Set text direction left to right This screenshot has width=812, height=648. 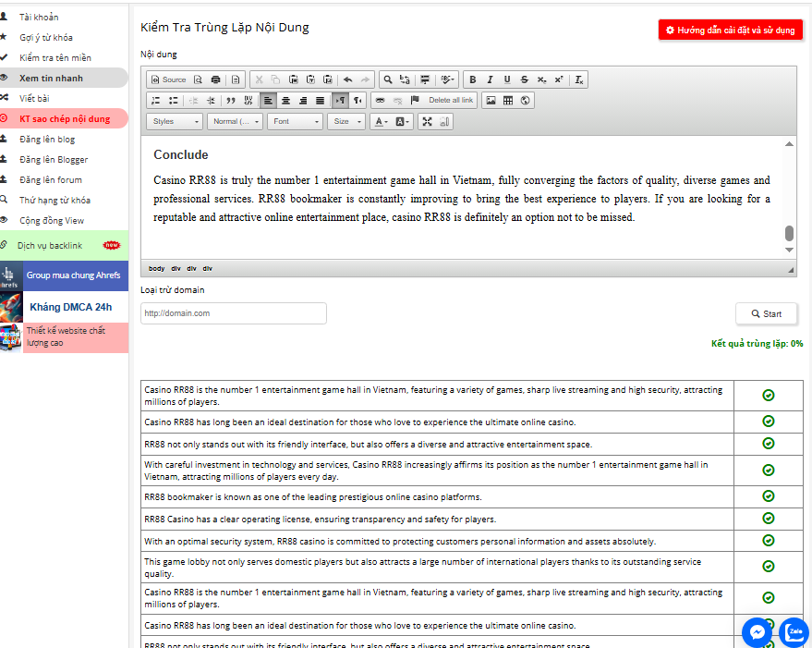(x=340, y=100)
